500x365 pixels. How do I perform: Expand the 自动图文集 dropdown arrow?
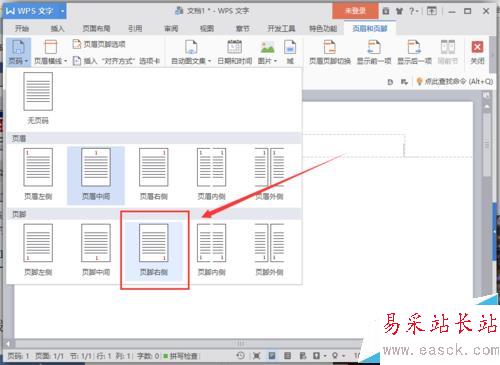[209, 61]
